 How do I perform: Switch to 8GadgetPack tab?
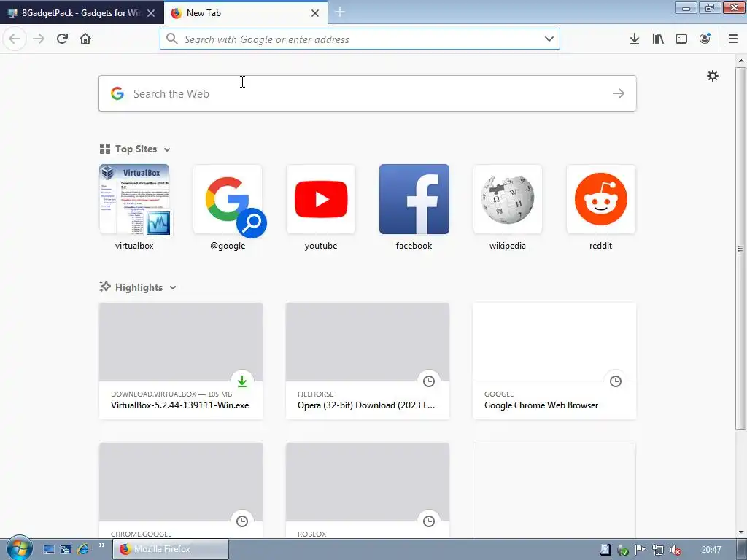pos(80,13)
